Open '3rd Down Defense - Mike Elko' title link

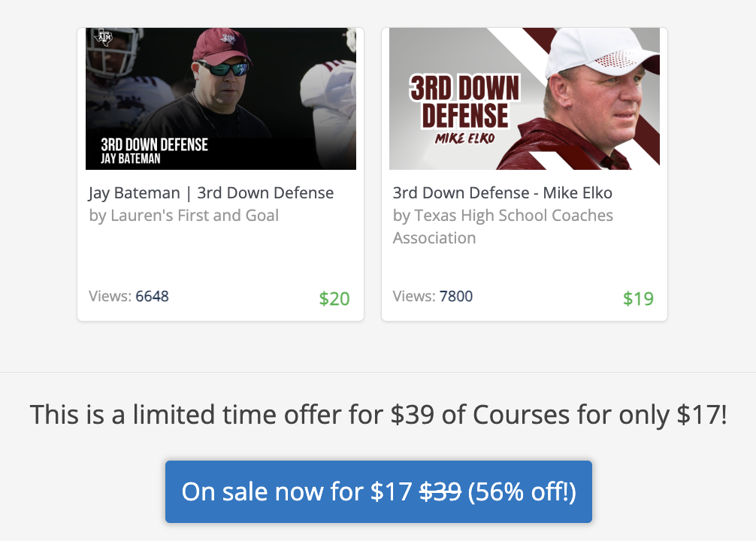pyautogui.click(x=503, y=193)
